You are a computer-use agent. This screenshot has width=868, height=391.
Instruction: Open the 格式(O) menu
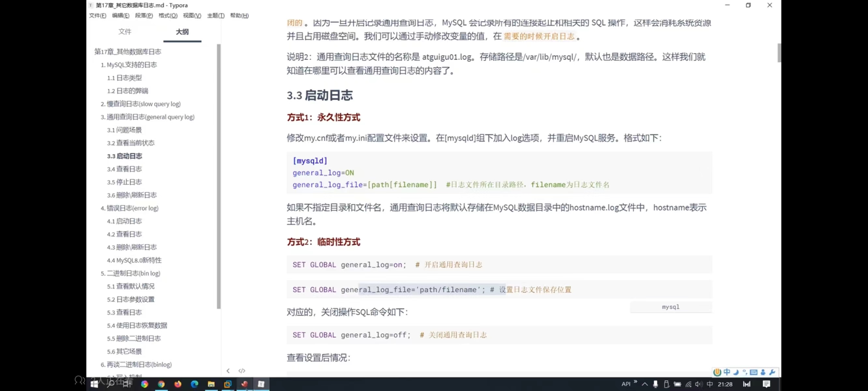pos(168,16)
